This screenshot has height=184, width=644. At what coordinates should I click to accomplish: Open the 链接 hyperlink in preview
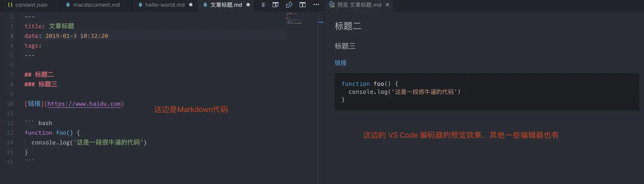(x=341, y=63)
